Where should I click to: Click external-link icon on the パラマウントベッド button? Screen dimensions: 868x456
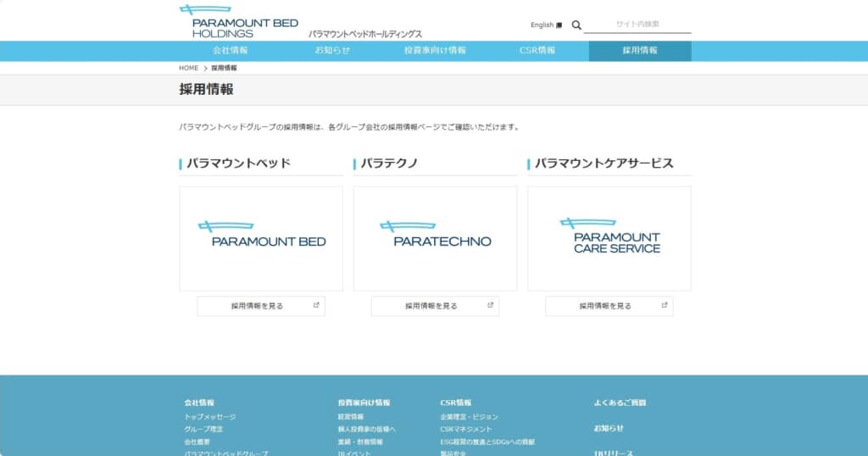316,305
